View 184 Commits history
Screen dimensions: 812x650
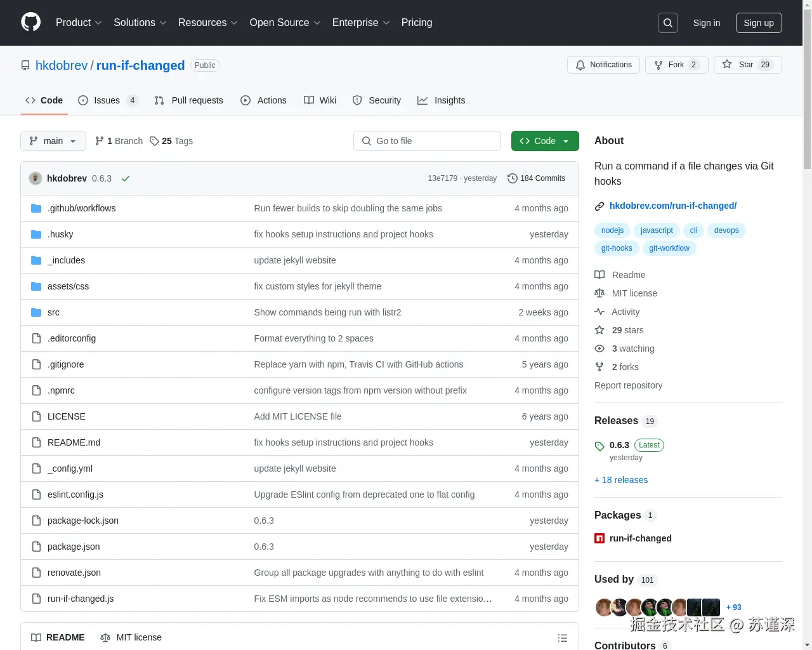(536, 178)
